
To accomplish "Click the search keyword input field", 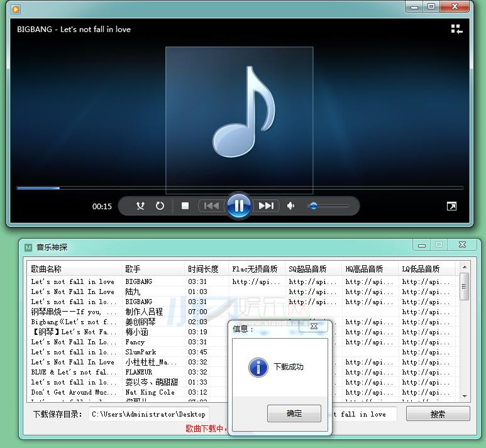I will coord(364,414).
